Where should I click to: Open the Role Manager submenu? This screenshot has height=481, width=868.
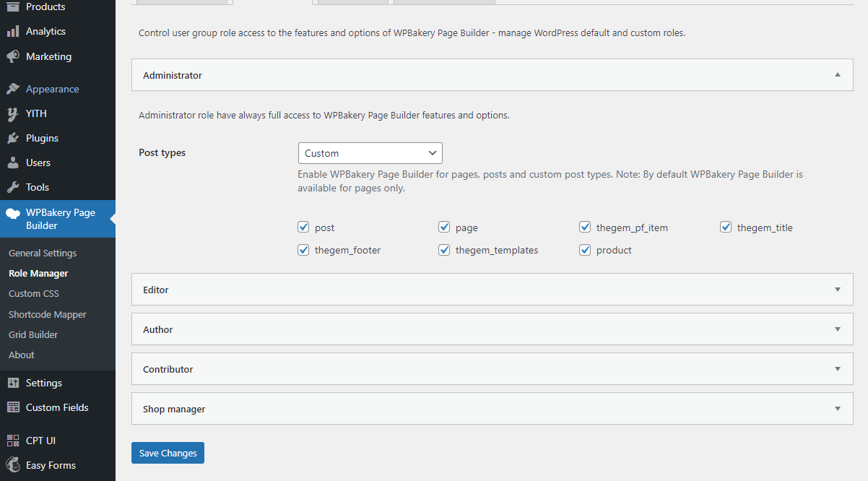coord(38,274)
